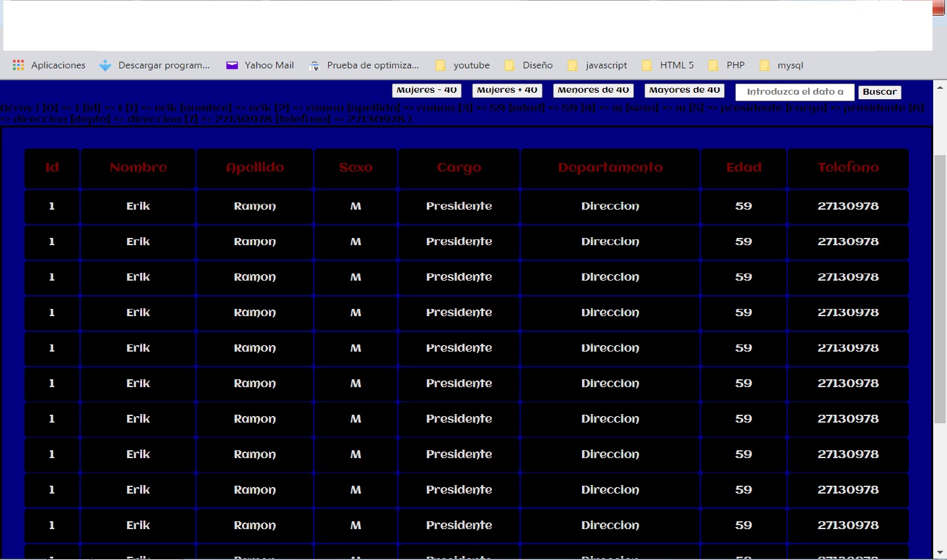Screen dimensions: 947x560
Task: Select Presidente in the first table row
Action: [459, 206]
